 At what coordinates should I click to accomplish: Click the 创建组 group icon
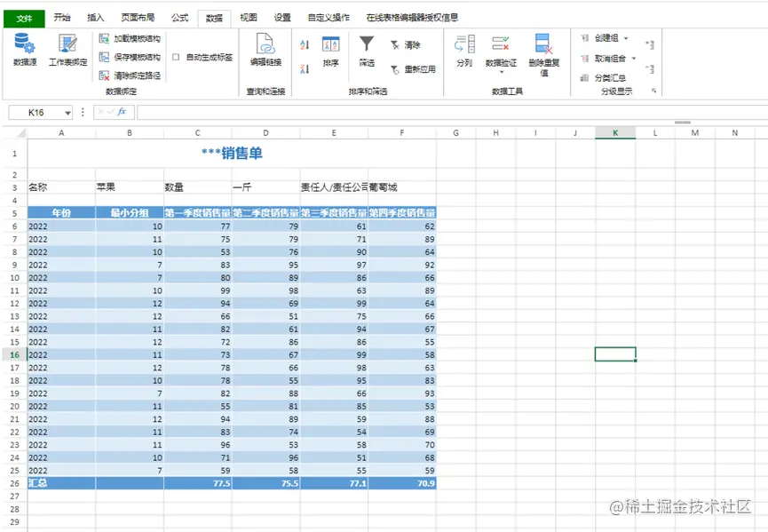point(584,37)
